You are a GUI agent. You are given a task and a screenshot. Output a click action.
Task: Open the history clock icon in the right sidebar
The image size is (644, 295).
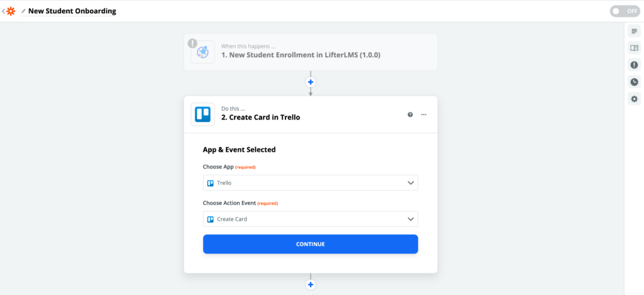click(634, 82)
